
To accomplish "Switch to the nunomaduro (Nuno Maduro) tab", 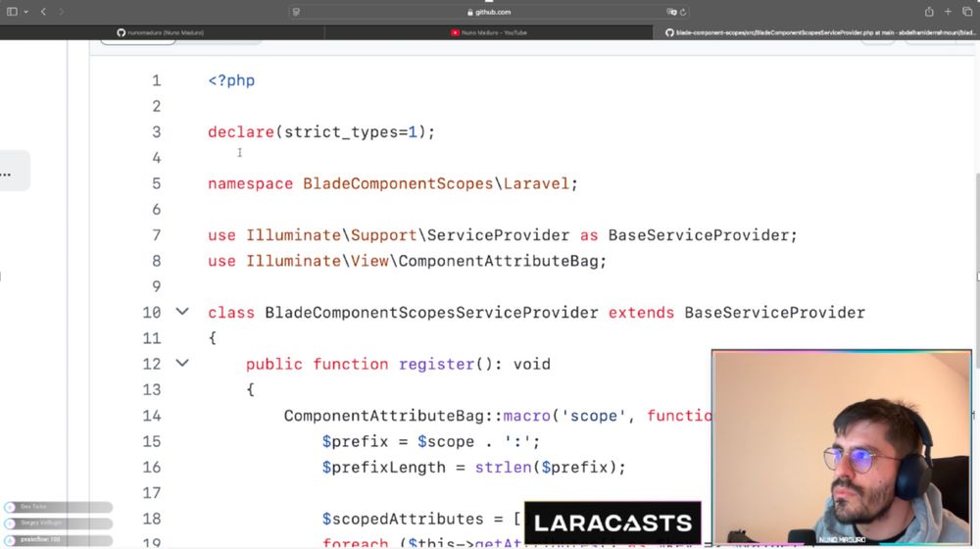I will coord(162,32).
